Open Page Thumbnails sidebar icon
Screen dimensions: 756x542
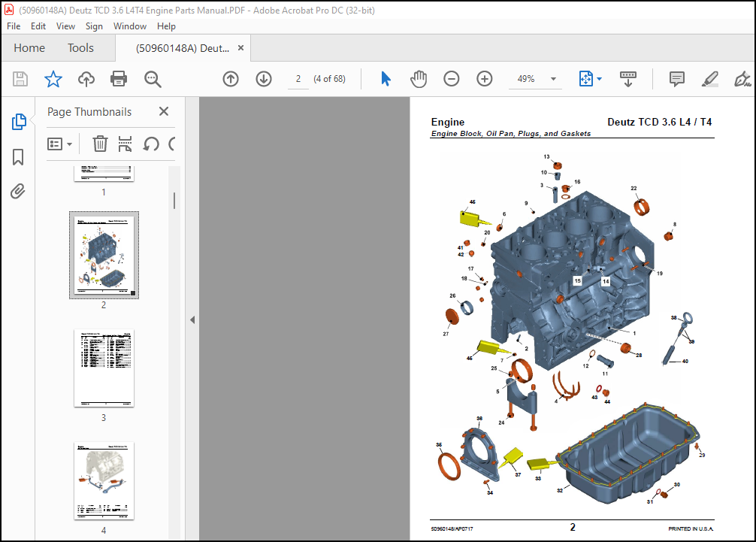tap(18, 122)
